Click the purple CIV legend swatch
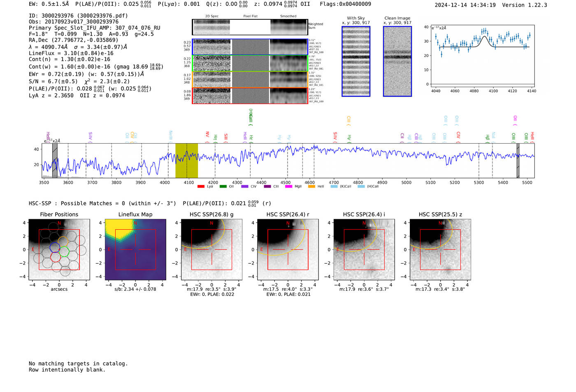Screen dimensions: 576x392 tap(245, 187)
